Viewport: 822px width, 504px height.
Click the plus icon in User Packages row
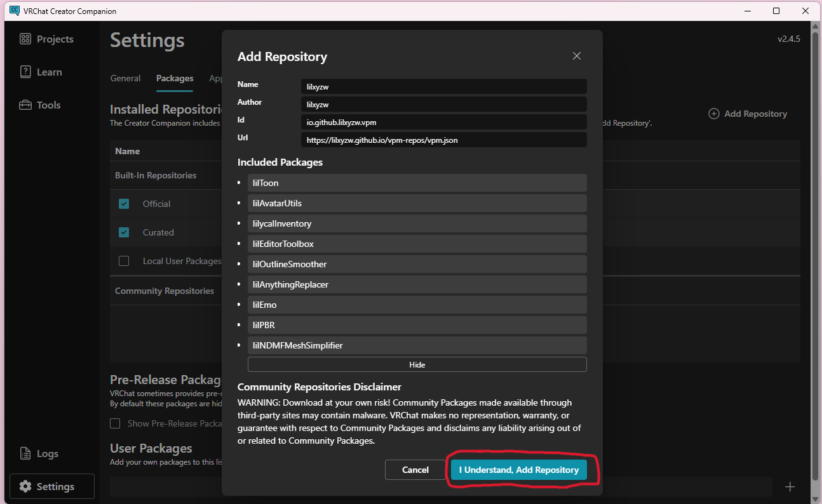click(x=790, y=487)
